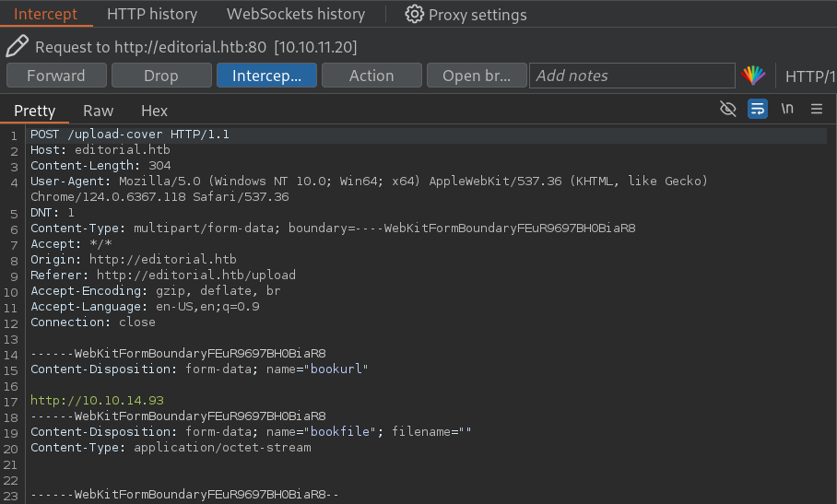Click the Add notes input field
Image resolution: width=837 pixels, height=504 pixels.
[632, 76]
